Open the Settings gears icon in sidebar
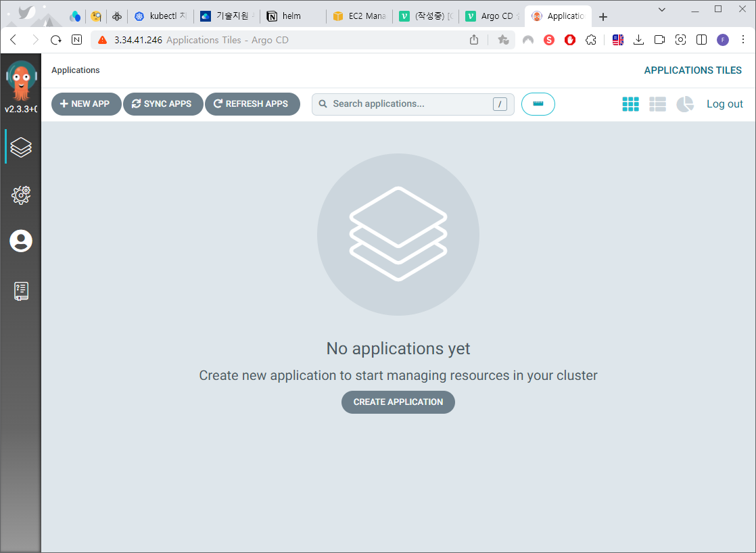Image resolution: width=756 pixels, height=553 pixels. [21, 195]
